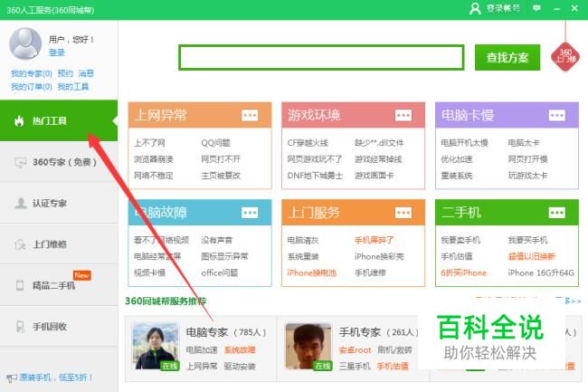Screen dimensions: 588x392
Task: Click the QQ问题 item
Action: [215, 143]
